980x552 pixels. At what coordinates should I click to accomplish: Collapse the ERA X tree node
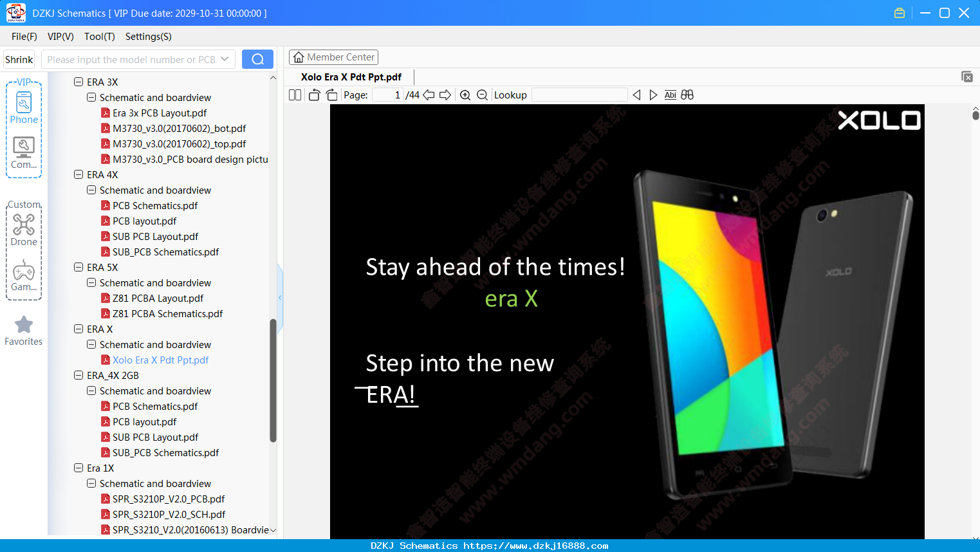click(x=79, y=329)
